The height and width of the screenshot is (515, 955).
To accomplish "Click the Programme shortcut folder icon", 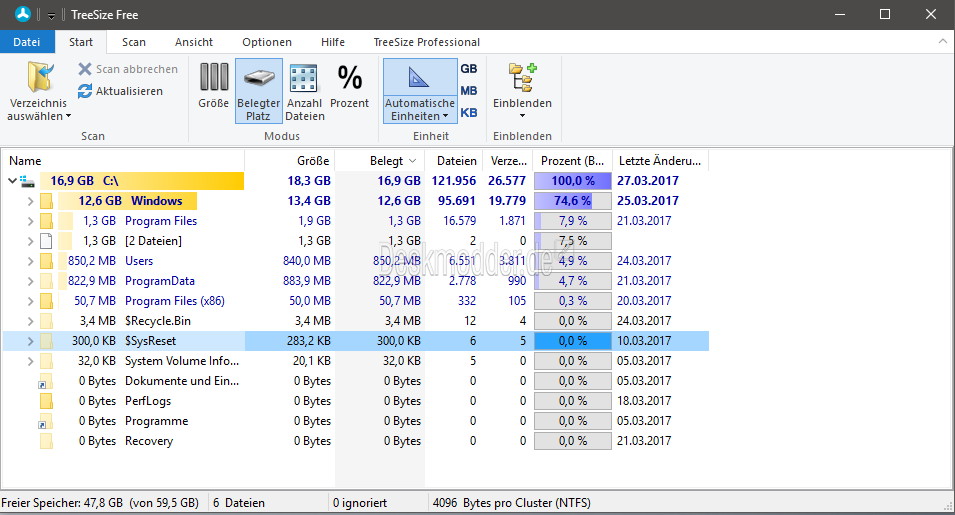I will (46, 421).
